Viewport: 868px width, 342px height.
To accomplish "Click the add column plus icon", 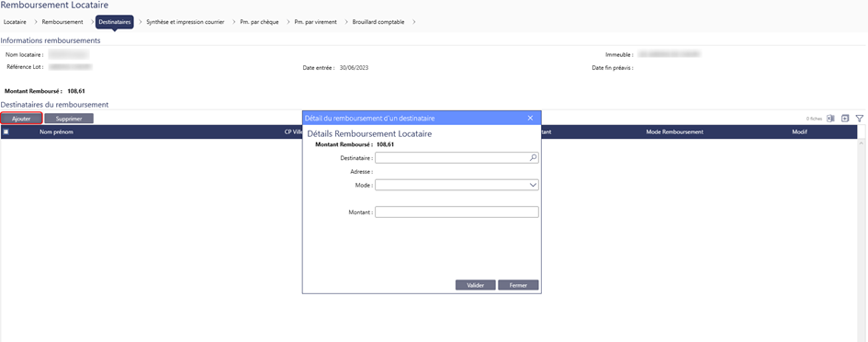I will 845,119.
